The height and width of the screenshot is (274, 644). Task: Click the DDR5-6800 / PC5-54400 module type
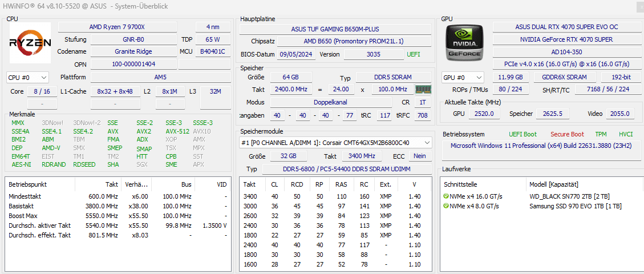(x=347, y=169)
